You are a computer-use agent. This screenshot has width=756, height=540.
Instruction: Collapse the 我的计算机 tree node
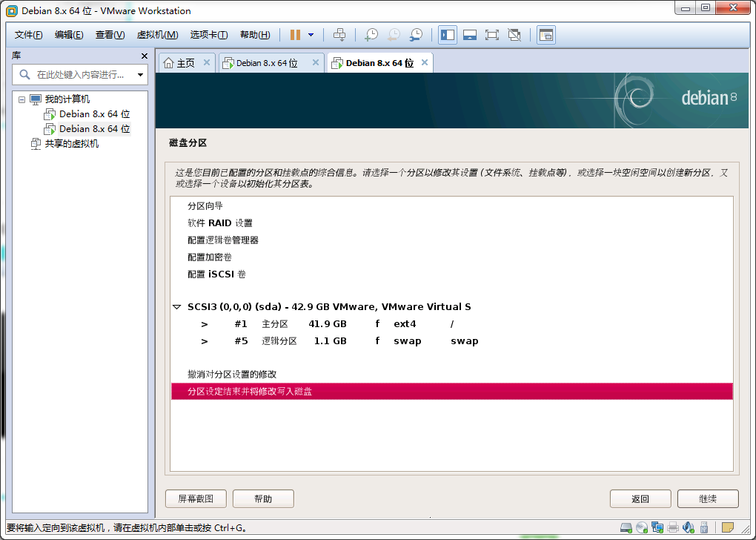pyautogui.click(x=21, y=99)
